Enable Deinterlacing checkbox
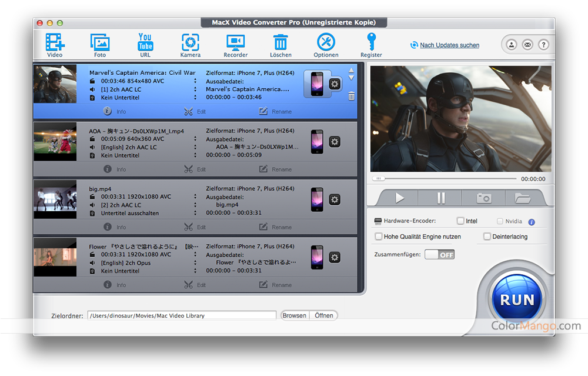 click(487, 237)
